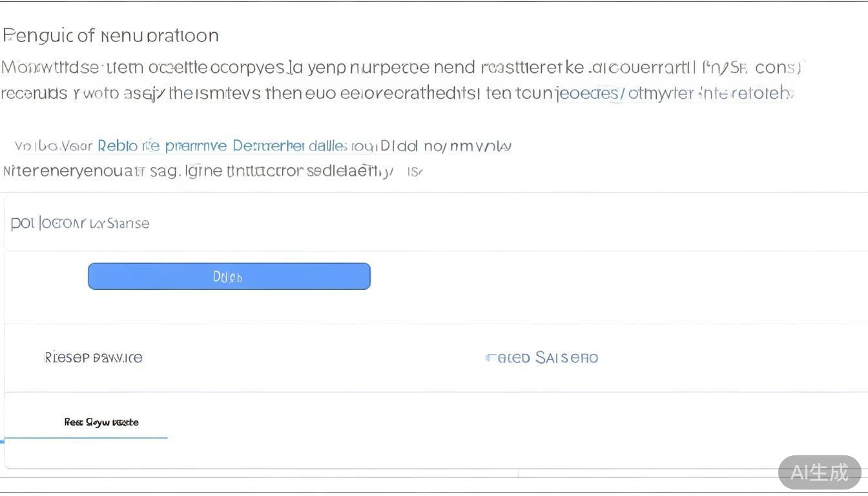Select the 'Vo I bo.Vaor' text
The height and width of the screenshot is (496, 868).
point(54,147)
